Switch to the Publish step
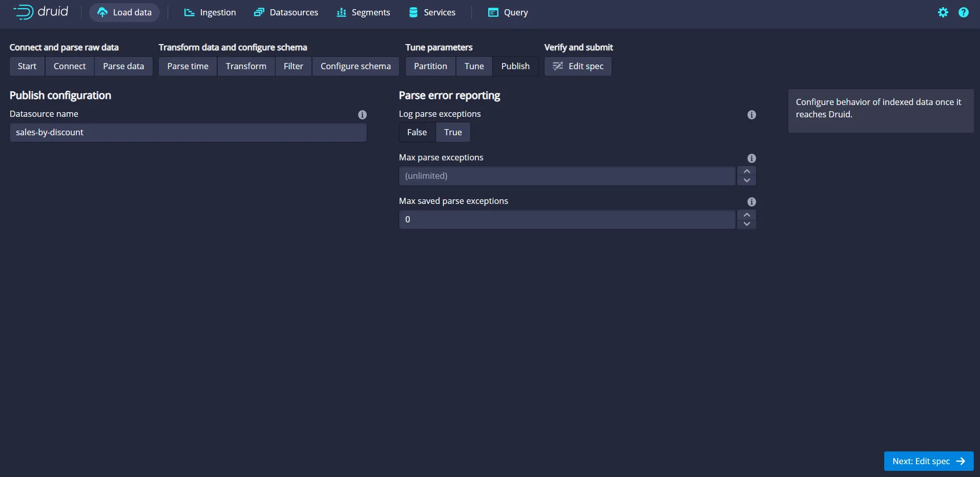Image resolution: width=980 pixels, height=477 pixels. pos(515,66)
